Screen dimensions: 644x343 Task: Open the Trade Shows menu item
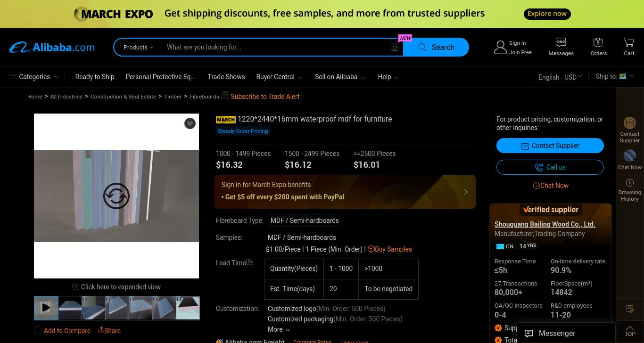tap(226, 77)
